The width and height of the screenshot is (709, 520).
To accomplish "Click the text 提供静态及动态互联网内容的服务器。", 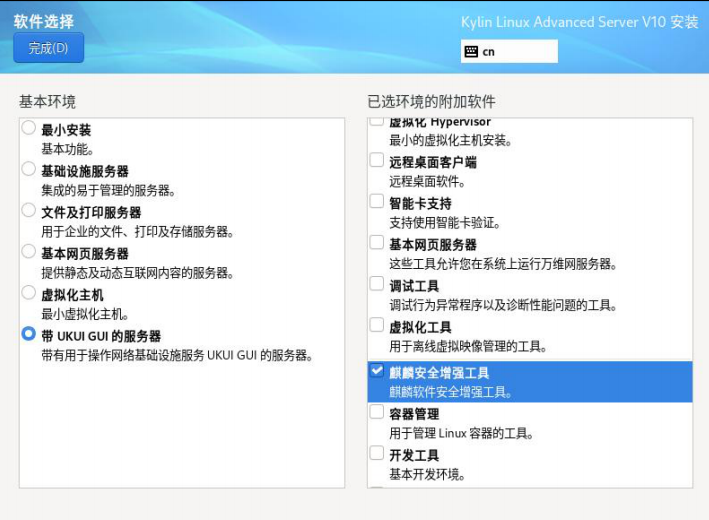I will point(137,273).
